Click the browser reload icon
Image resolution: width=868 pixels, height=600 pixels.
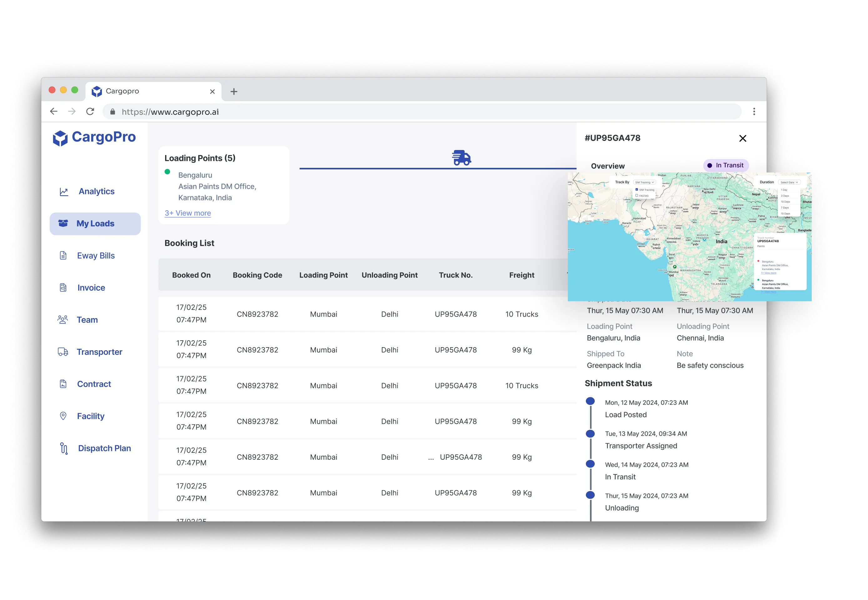90,112
